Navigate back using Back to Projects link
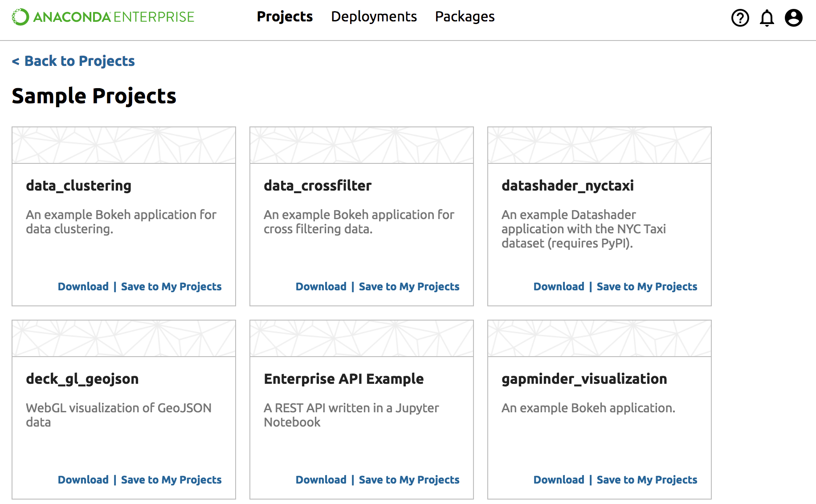This screenshot has height=504, width=816. click(x=73, y=61)
